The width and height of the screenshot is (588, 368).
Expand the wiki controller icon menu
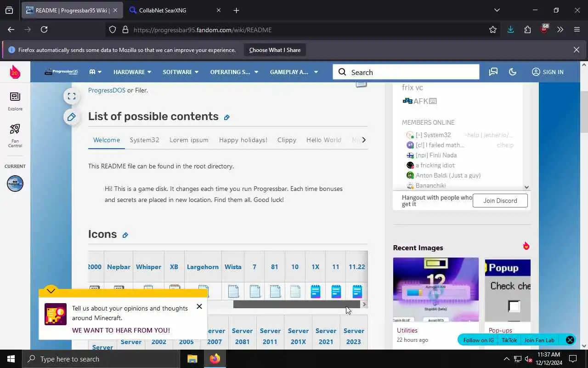[x=95, y=72]
